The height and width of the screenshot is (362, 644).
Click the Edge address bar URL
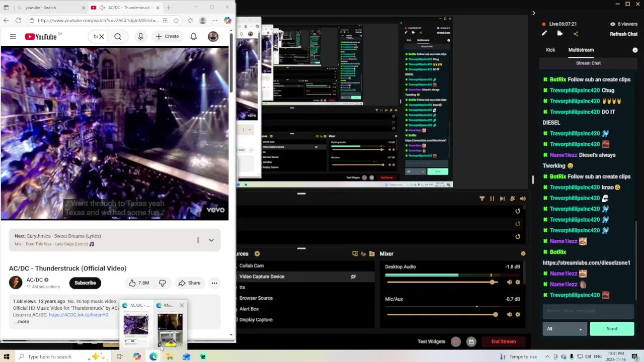98,21
